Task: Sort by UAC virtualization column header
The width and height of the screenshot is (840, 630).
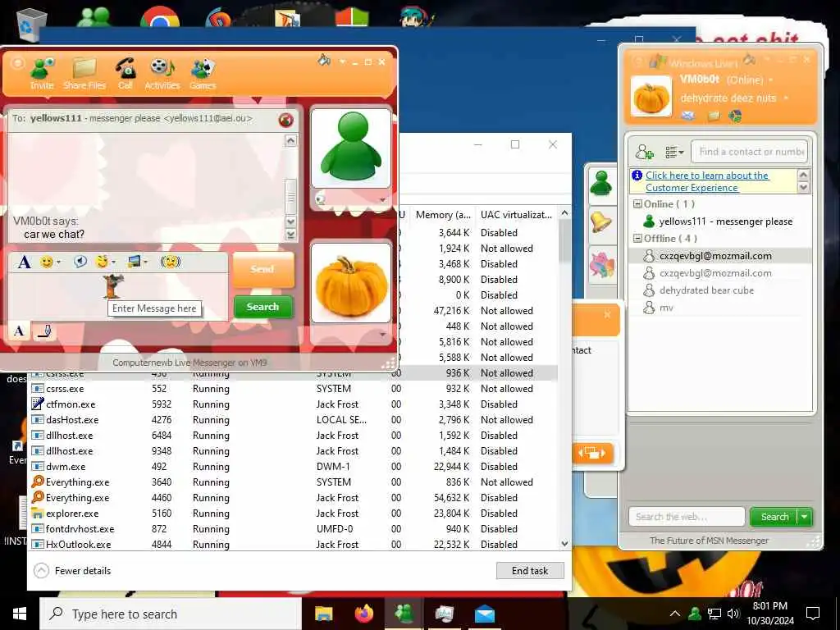Action: 517,215
